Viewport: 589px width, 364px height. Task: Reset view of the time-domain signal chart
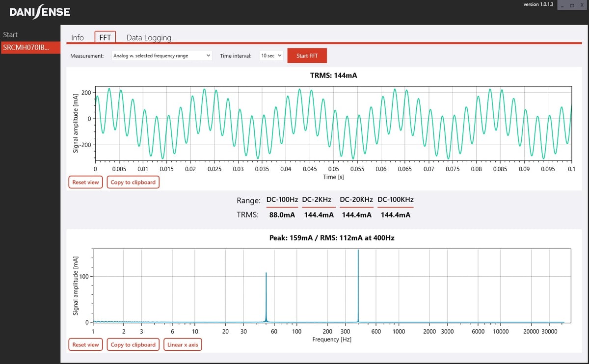click(85, 182)
